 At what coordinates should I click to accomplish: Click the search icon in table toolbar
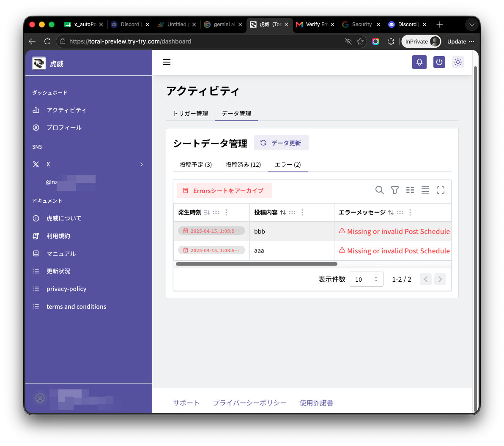[x=380, y=190]
